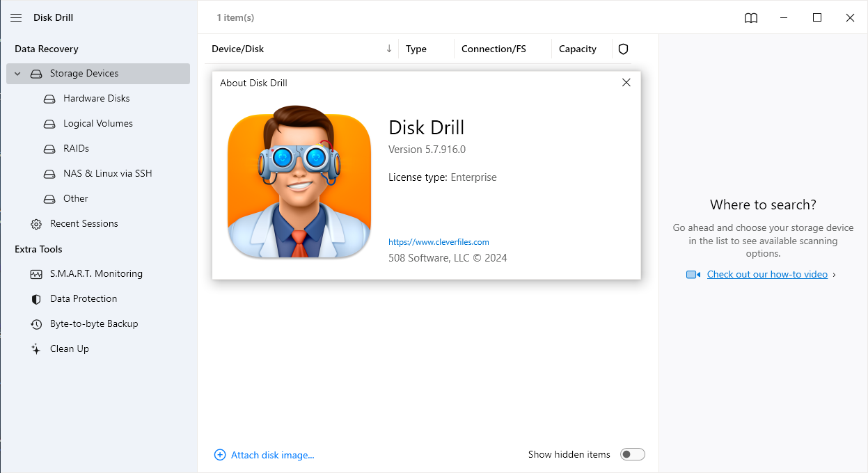Select Storage Devices label in sidebar

(84, 74)
